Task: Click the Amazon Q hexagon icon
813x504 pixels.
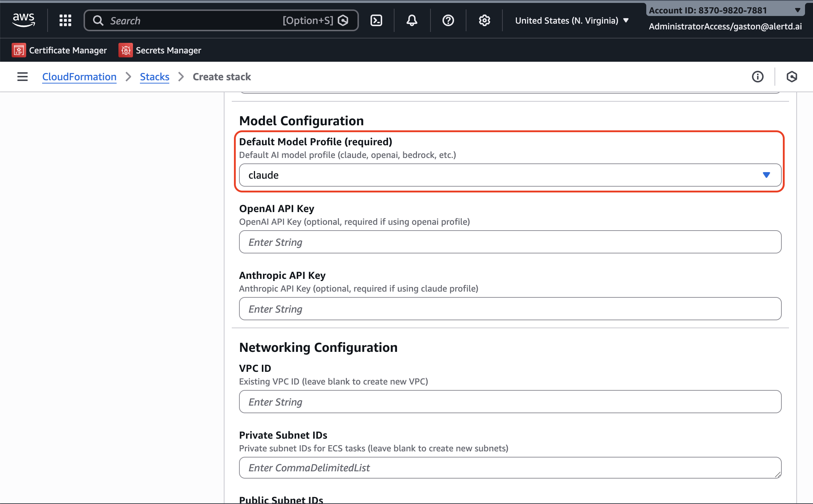Action: pyautogui.click(x=792, y=77)
